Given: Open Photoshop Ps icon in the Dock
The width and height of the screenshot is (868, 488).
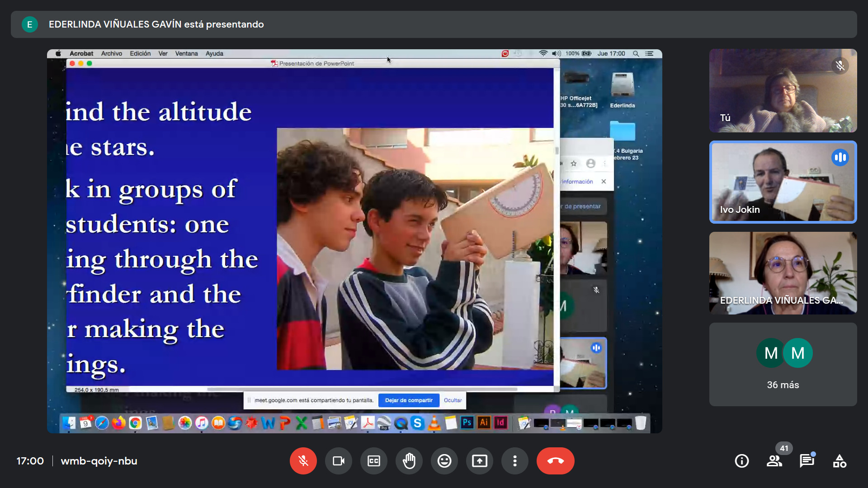Looking at the screenshot, I should point(467,422).
